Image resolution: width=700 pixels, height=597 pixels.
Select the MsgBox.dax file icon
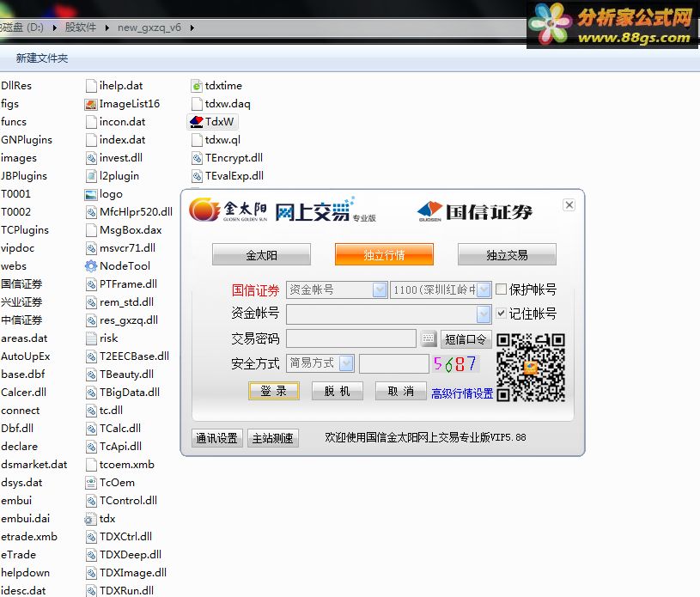coord(91,230)
